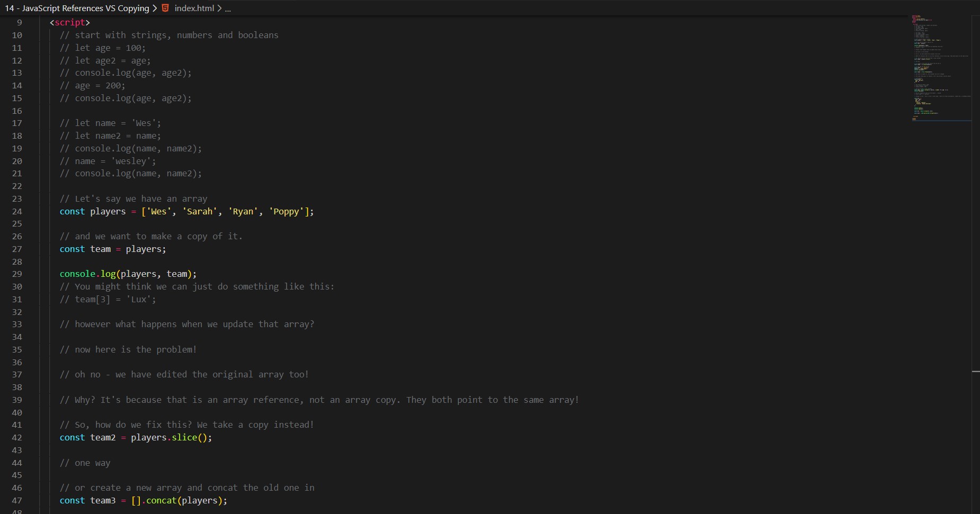The height and width of the screenshot is (514, 980).
Task: Click the comment 'let age = 100;'
Action: [103, 48]
